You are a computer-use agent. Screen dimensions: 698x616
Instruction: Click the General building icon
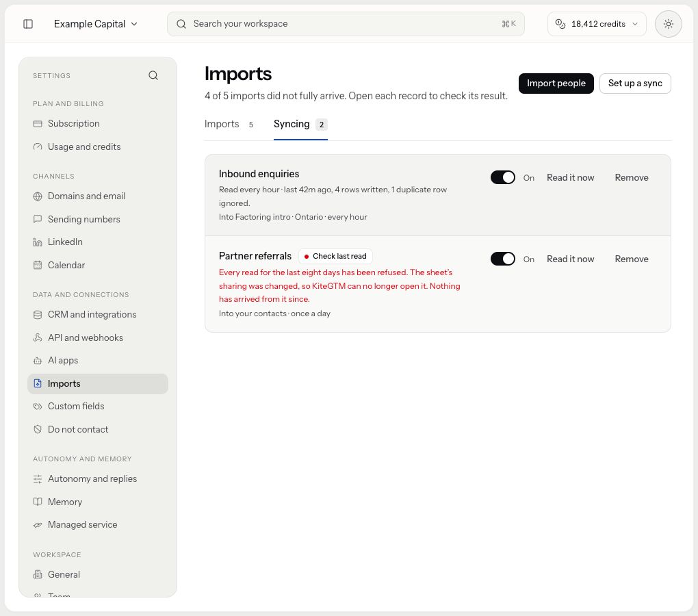[38, 575]
